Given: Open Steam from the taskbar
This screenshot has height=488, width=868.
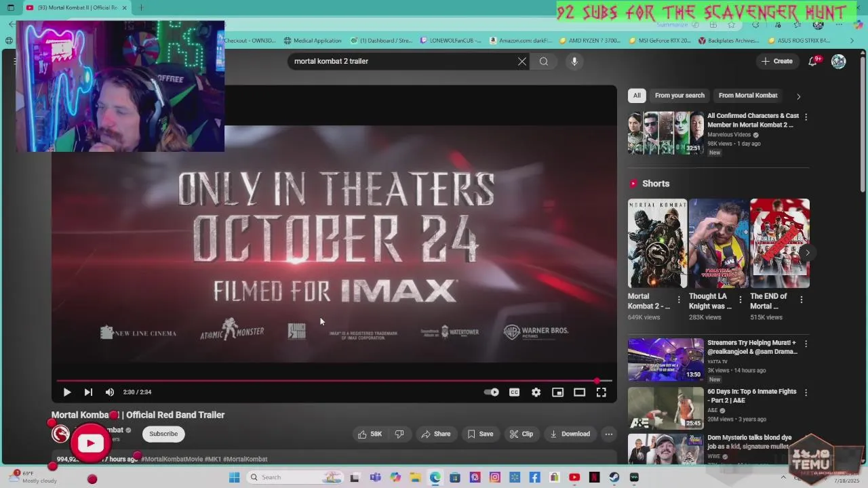Looking at the screenshot, I should (614, 477).
